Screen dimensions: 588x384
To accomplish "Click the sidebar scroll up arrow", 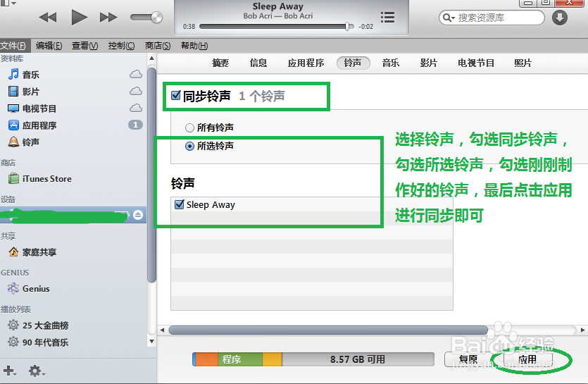I will [x=151, y=58].
